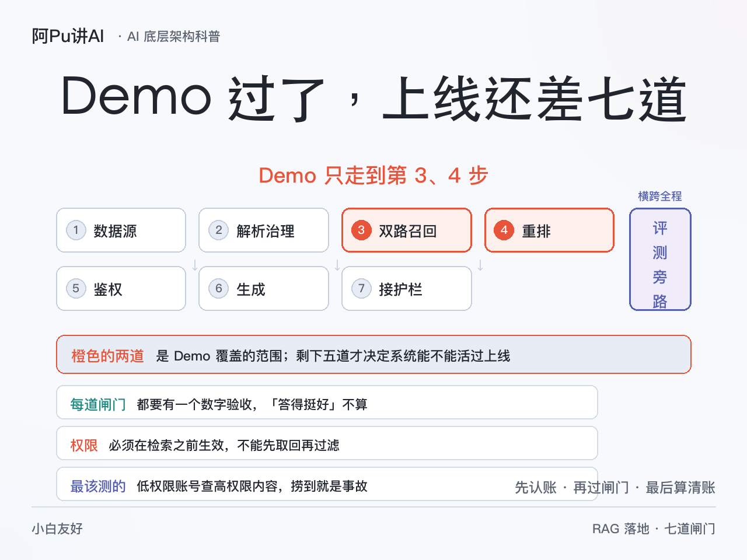Click the 阿Pu讲AI brand title
Image resolution: width=747 pixels, height=560 pixels.
(x=68, y=36)
